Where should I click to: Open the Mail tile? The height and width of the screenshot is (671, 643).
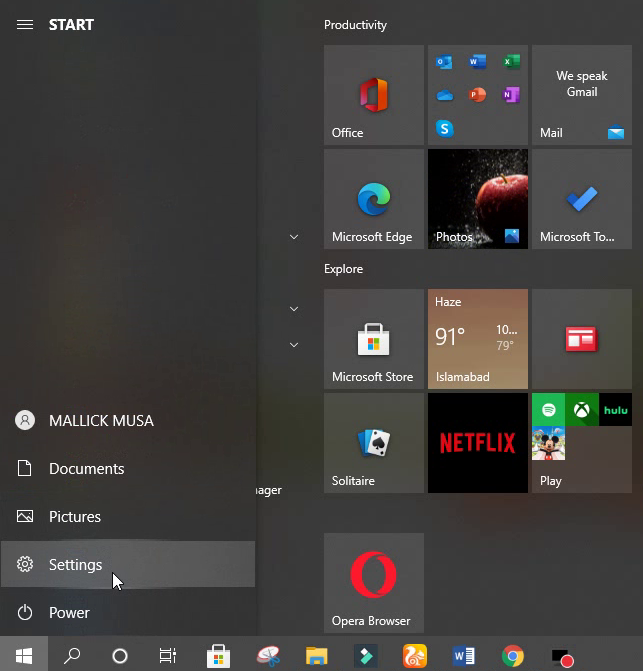(582, 95)
